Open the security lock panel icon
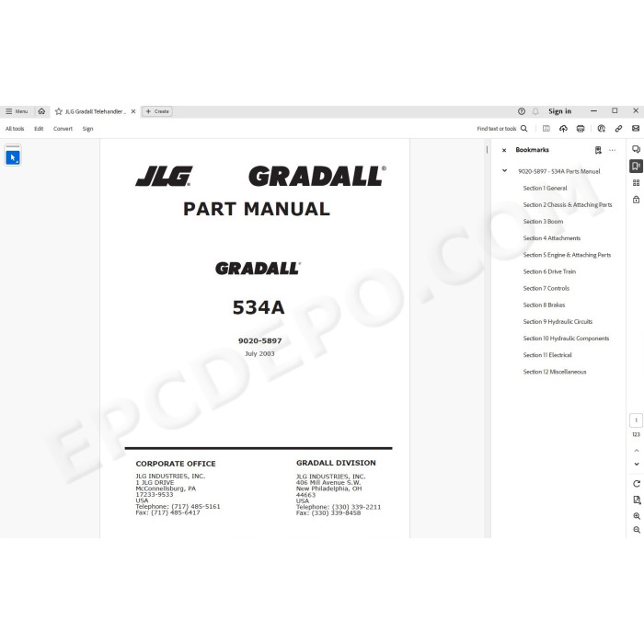 tap(636, 200)
